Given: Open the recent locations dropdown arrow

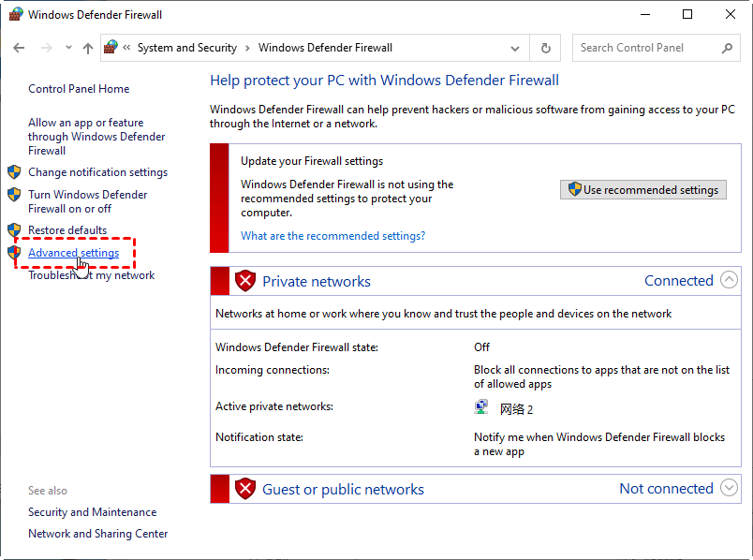Looking at the screenshot, I should tap(68, 48).
